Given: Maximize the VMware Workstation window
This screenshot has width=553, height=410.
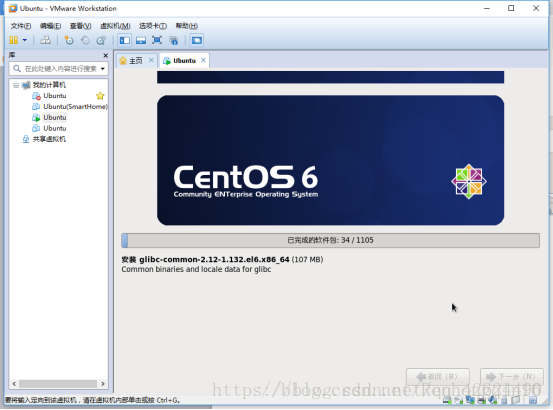Looking at the screenshot, I should click(x=511, y=8).
